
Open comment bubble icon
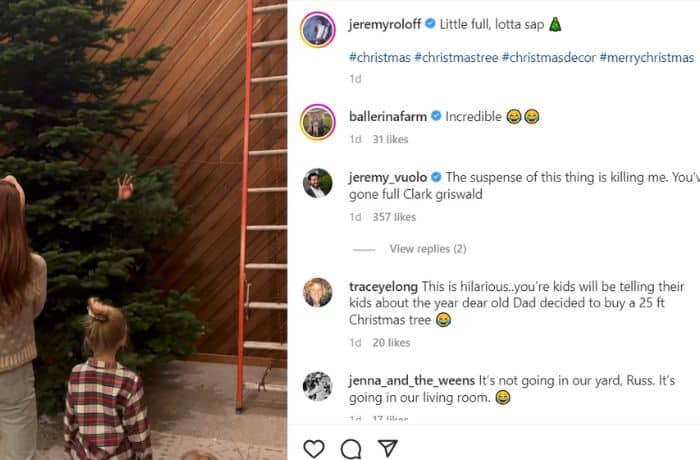351,448
